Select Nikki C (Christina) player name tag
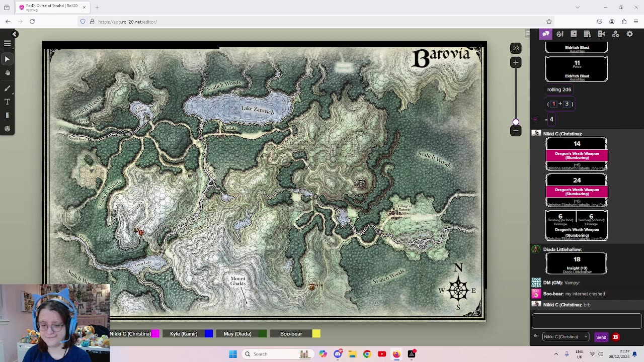This screenshot has width=644, height=362. click(130, 334)
